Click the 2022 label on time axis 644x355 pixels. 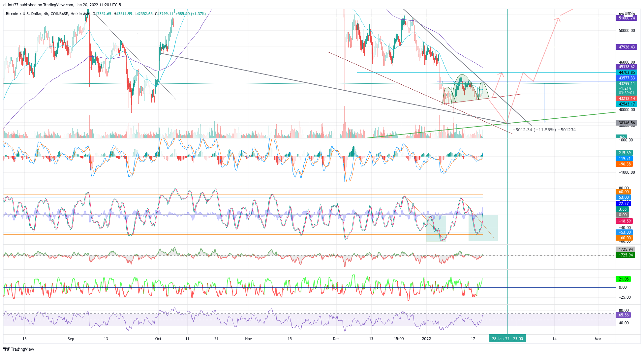pos(426,339)
